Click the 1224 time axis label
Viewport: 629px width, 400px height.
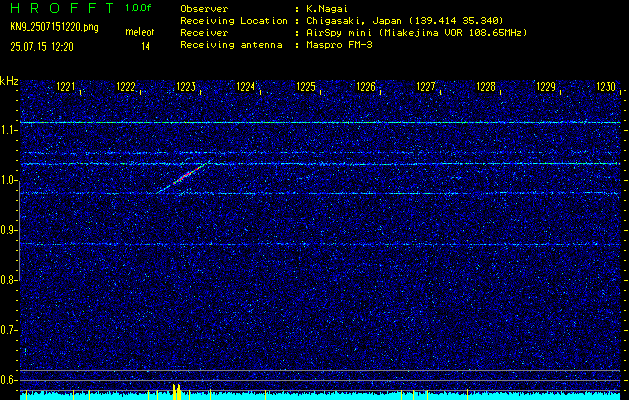[x=246, y=87]
